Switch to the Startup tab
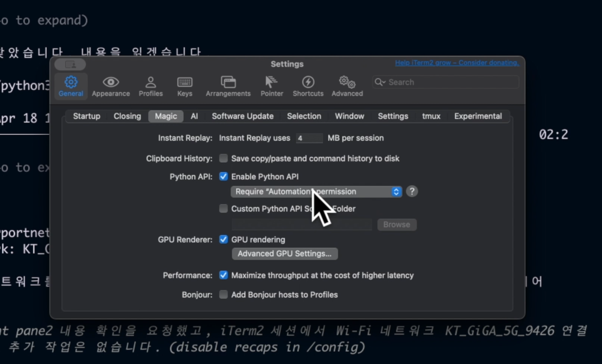Image resolution: width=602 pixels, height=364 pixels. click(x=87, y=116)
